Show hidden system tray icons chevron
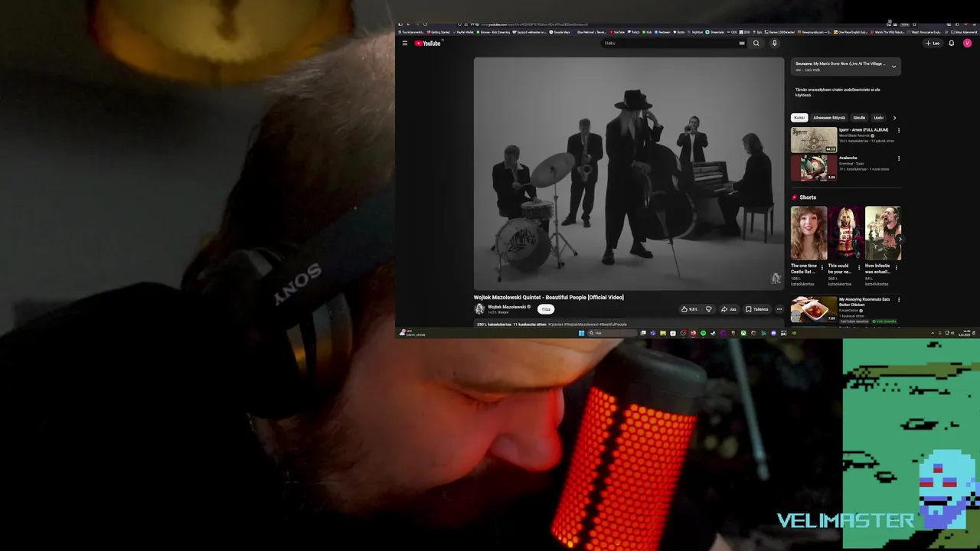The width and height of the screenshot is (980, 551). coord(933,333)
